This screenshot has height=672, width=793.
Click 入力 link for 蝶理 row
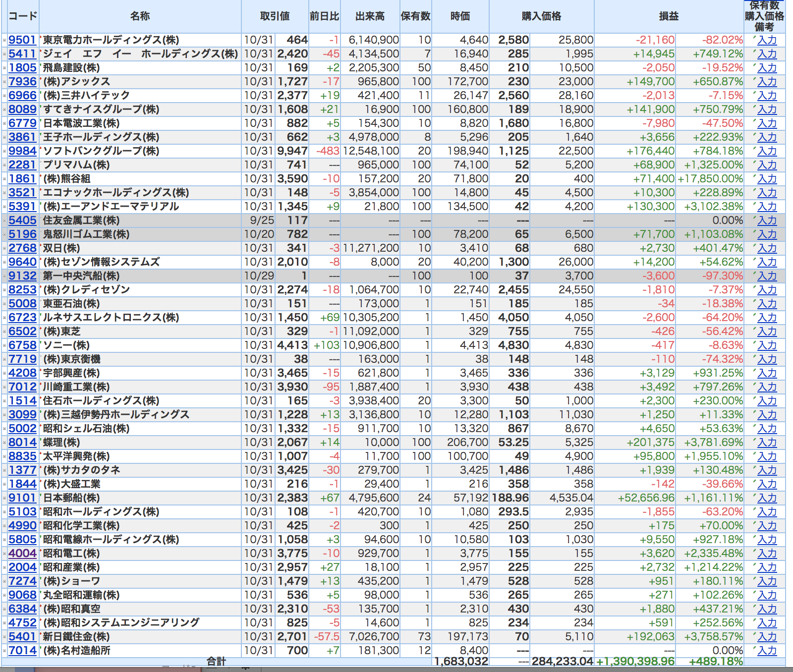tap(767, 443)
